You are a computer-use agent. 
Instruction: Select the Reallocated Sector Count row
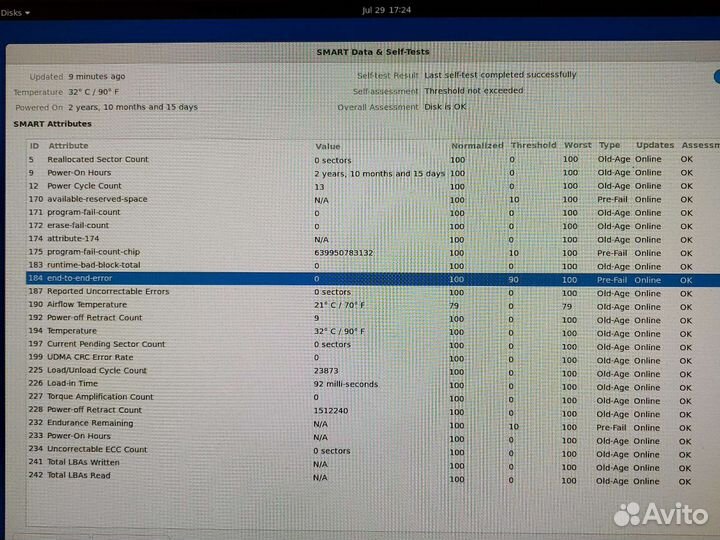(373, 159)
